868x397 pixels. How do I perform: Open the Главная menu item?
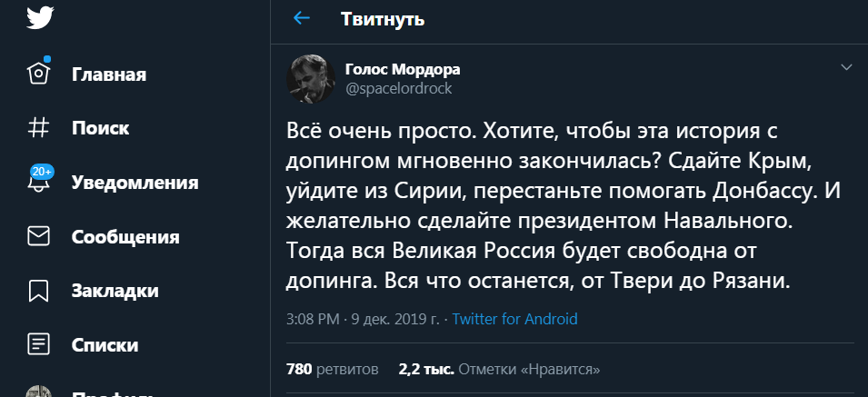pos(109,74)
